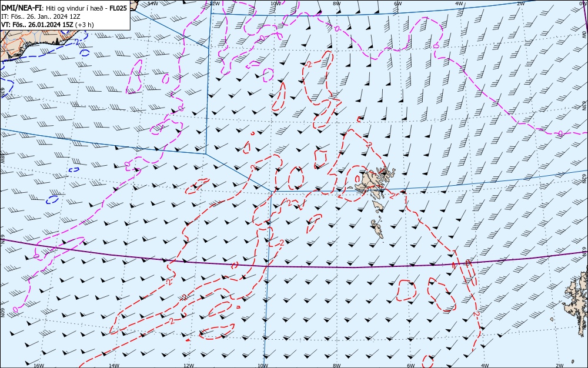This screenshot has width=588, height=368.
Task: Click the '4W' label on the bottom edge
Action: click(x=485, y=366)
